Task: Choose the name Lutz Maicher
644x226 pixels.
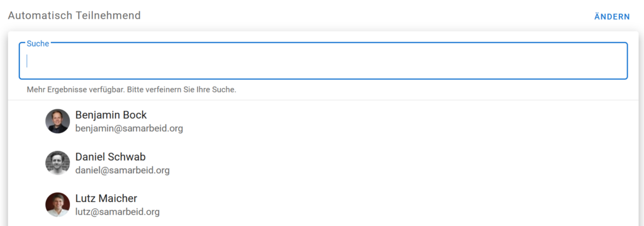Action: [x=106, y=198]
